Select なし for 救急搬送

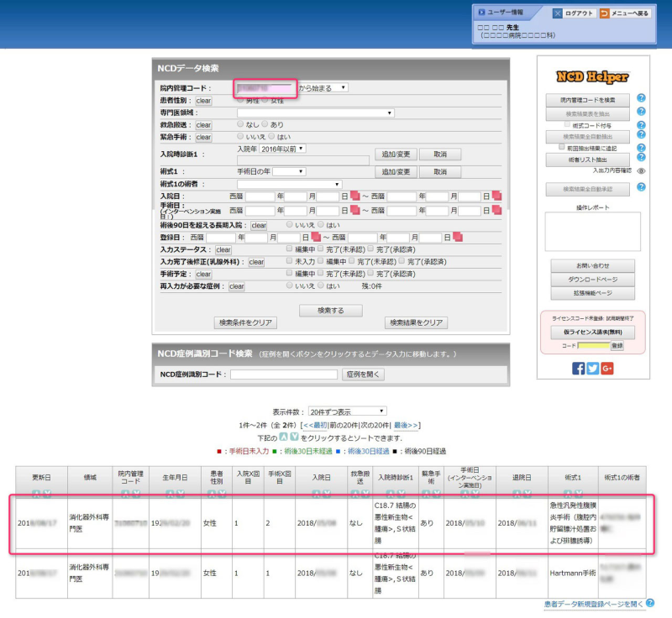[x=240, y=123]
